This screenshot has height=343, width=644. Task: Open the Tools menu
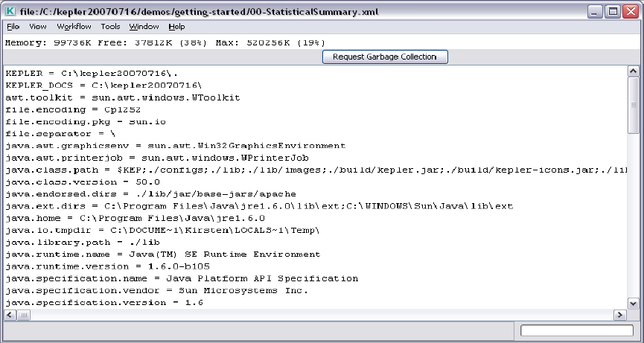pyautogui.click(x=110, y=27)
